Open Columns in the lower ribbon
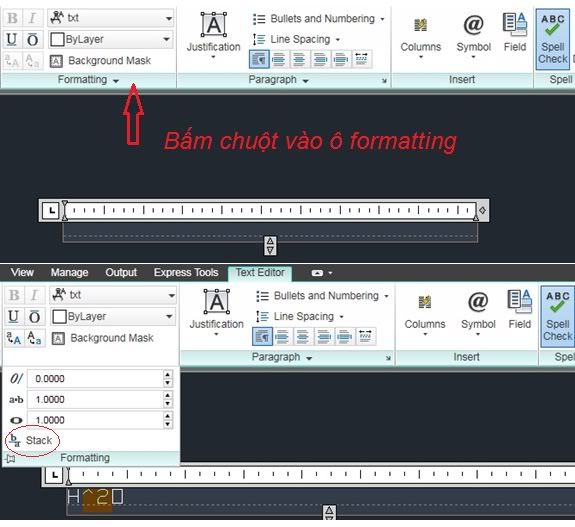575x527 pixels. coord(425,314)
